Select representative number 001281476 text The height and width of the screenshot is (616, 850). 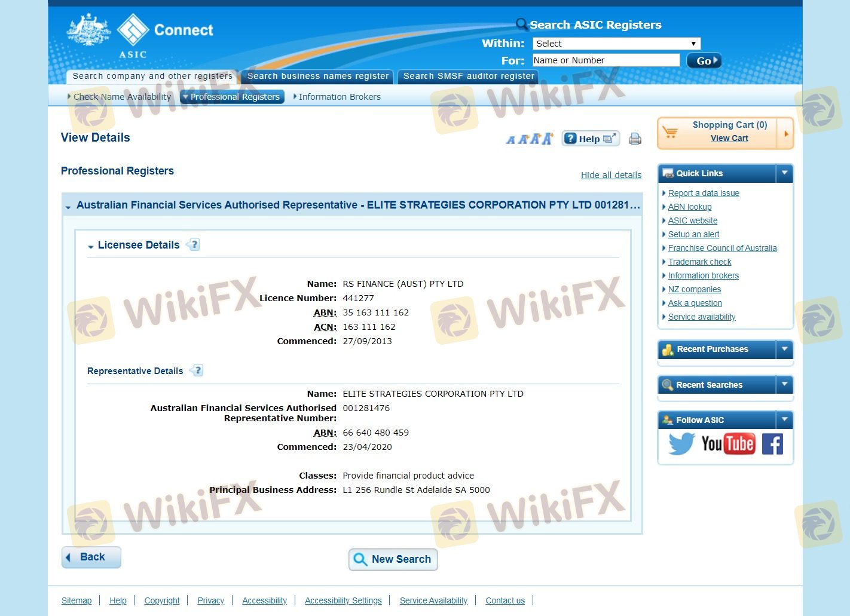click(x=366, y=408)
